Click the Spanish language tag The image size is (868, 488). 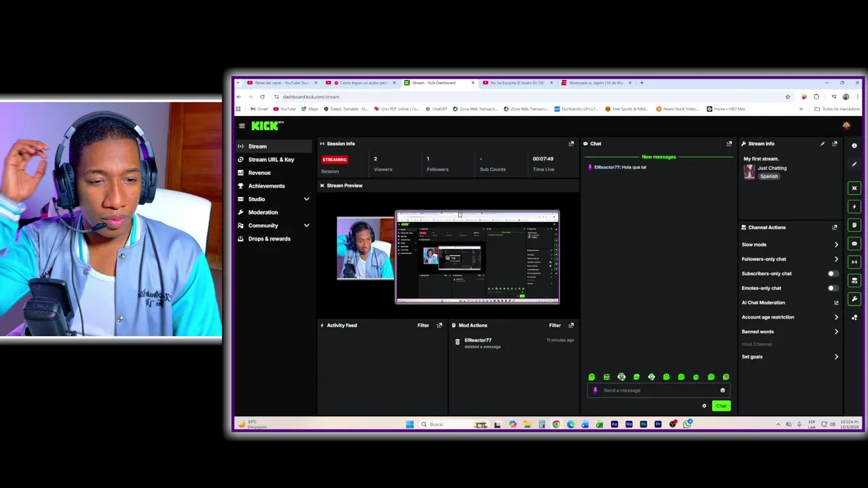(x=769, y=176)
